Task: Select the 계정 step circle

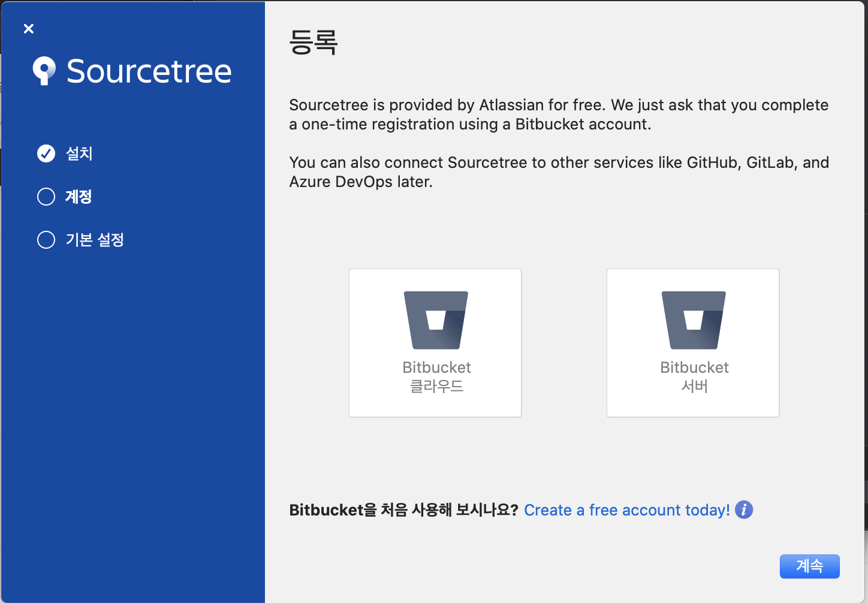Action: (46, 197)
